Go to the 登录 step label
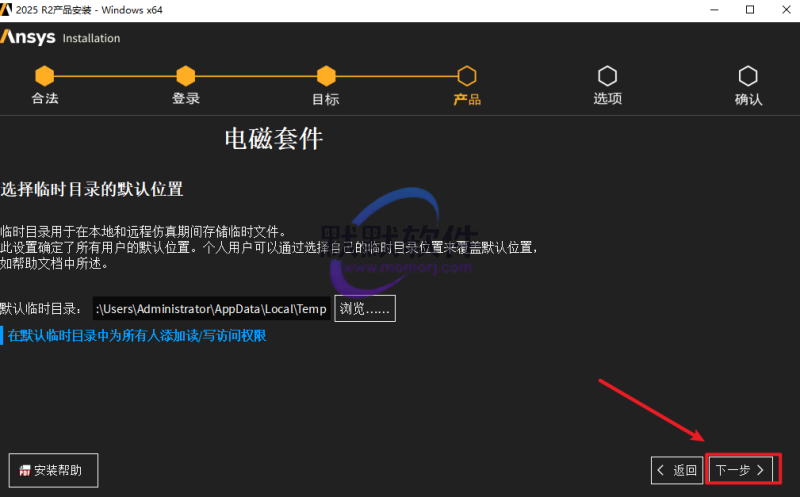This screenshot has width=800, height=497. pos(185,99)
